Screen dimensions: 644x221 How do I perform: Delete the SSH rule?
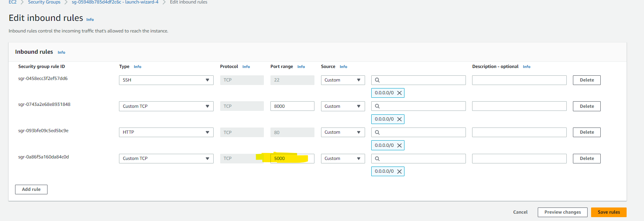point(586,80)
